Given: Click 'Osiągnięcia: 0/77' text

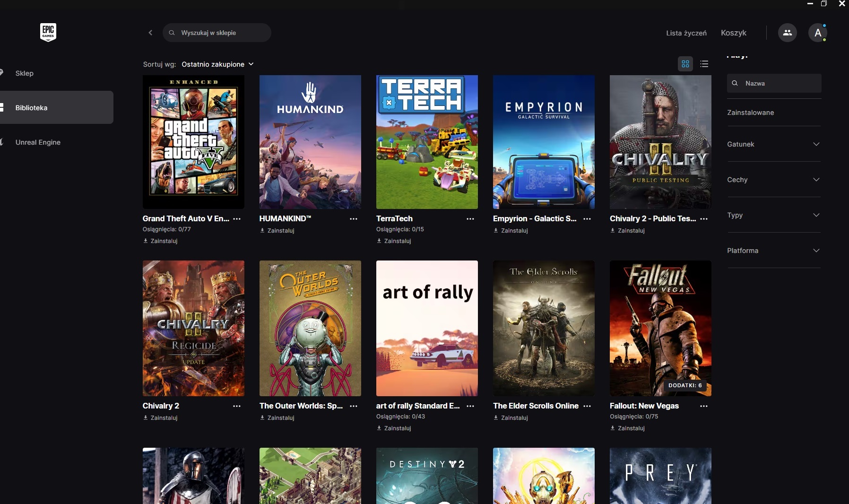Looking at the screenshot, I should tap(166, 229).
